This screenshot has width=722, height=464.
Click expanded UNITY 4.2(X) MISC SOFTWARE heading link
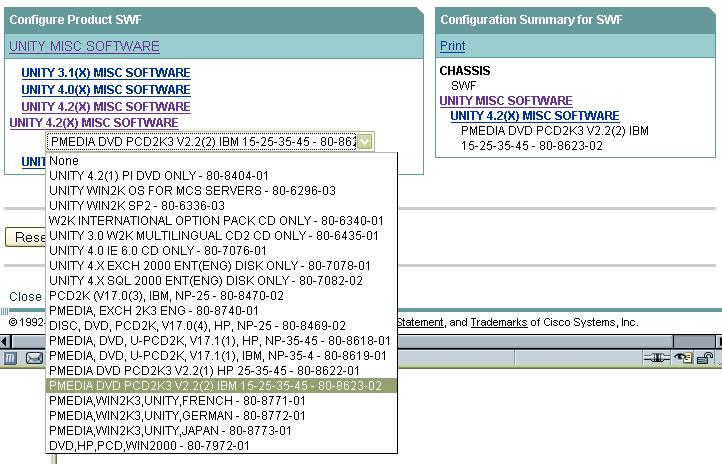[x=94, y=123]
